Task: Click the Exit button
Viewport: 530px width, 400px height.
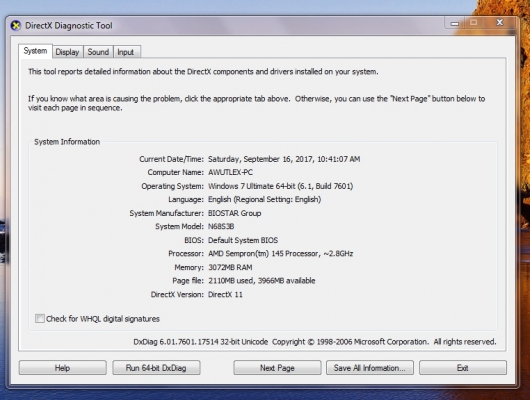Action: (463, 368)
